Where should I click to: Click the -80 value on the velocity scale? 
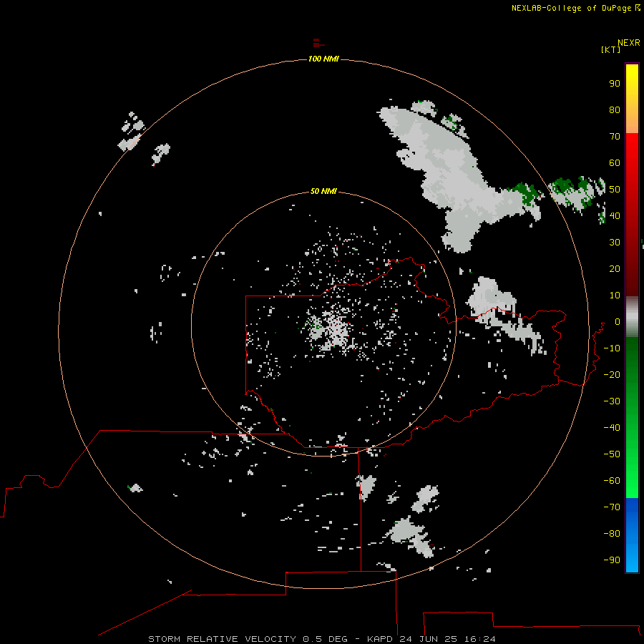(612, 534)
